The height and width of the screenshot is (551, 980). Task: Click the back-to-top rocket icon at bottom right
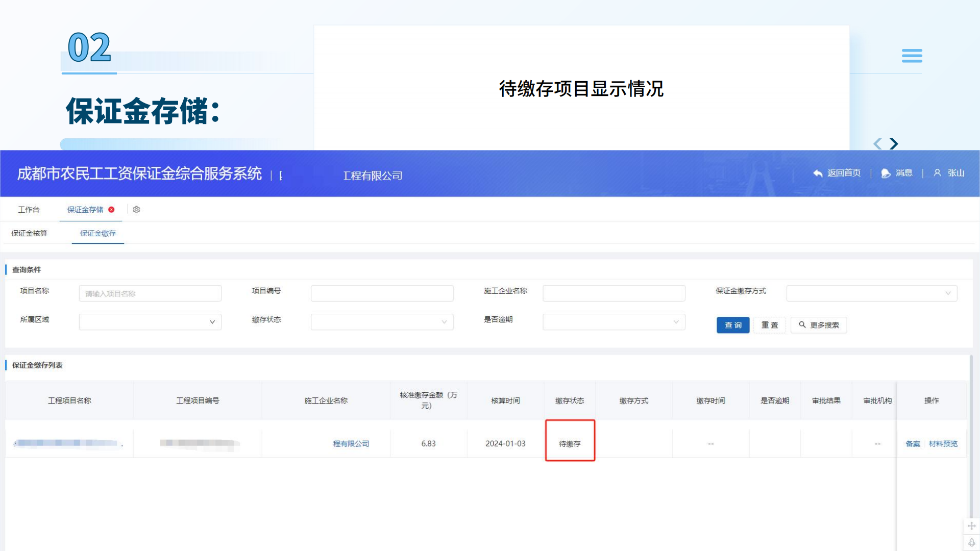(972, 543)
